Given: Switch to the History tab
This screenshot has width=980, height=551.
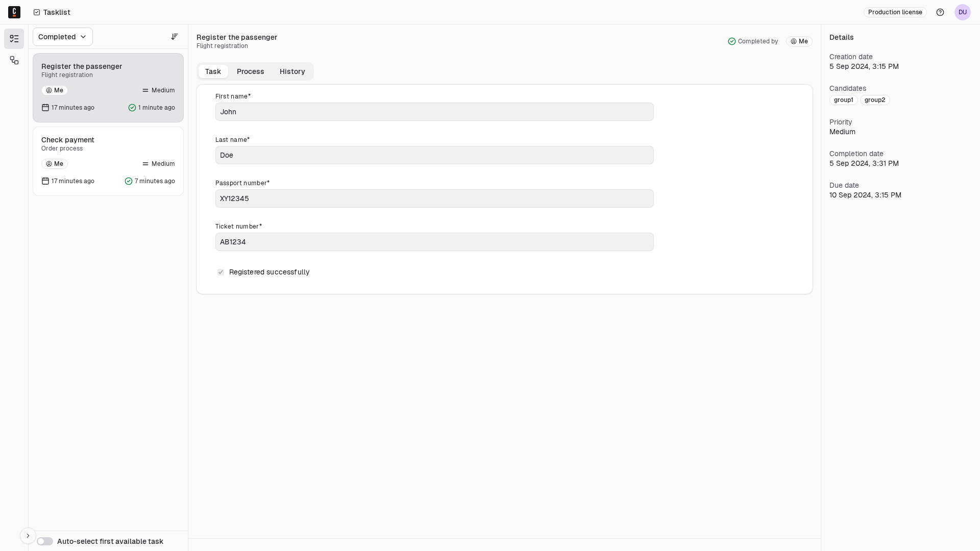Looking at the screenshot, I should click(x=292, y=71).
